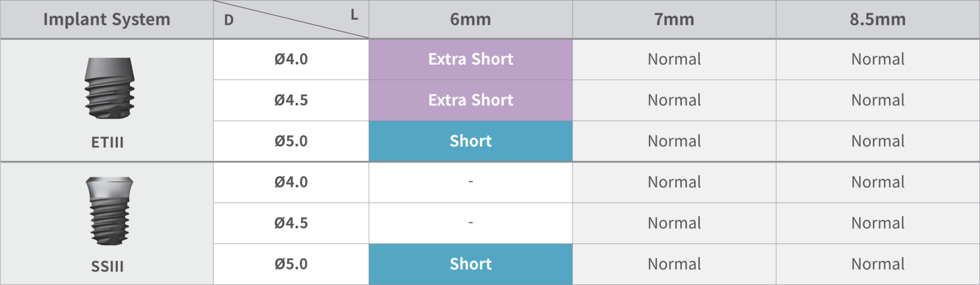This screenshot has height=285, width=980.
Task: Click the D/L diagonal header cell
Action: pyautogui.click(x=291, y=20)
